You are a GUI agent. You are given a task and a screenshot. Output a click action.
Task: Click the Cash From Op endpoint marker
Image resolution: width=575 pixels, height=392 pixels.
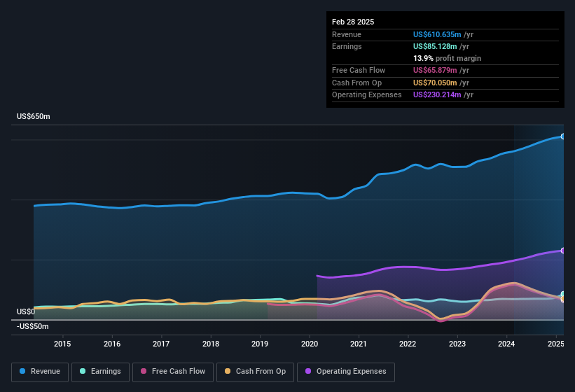click(x=563, y=299)
